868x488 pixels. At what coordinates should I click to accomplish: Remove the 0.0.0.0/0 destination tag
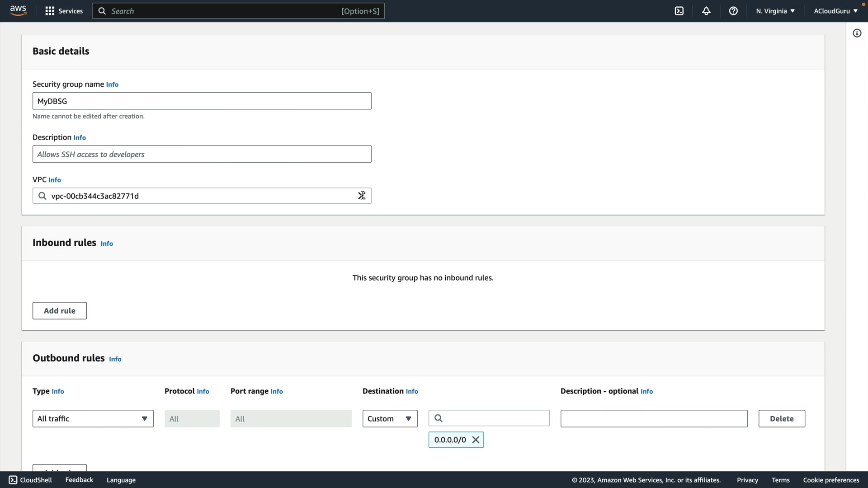tap(476, 440)
